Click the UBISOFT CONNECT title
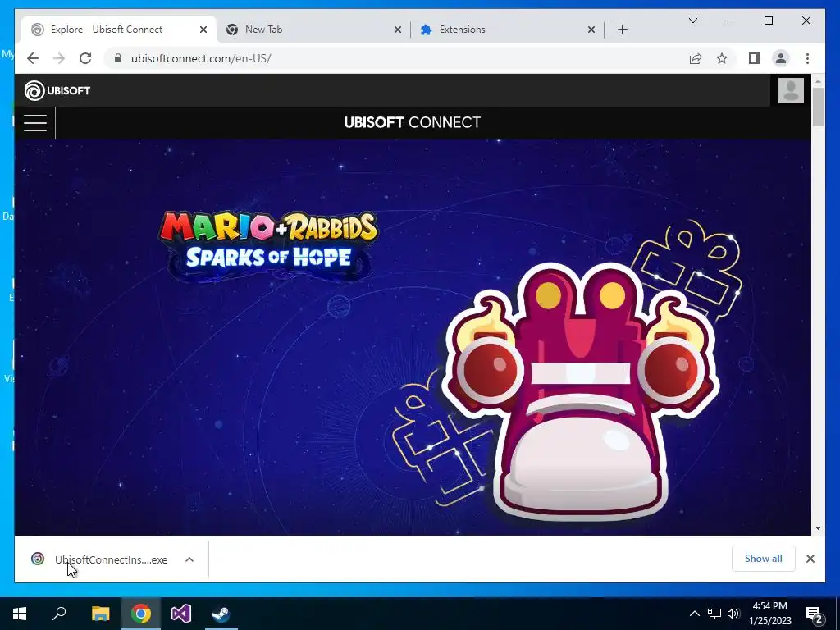The image size is (840, 630). (x=413, y=123)
